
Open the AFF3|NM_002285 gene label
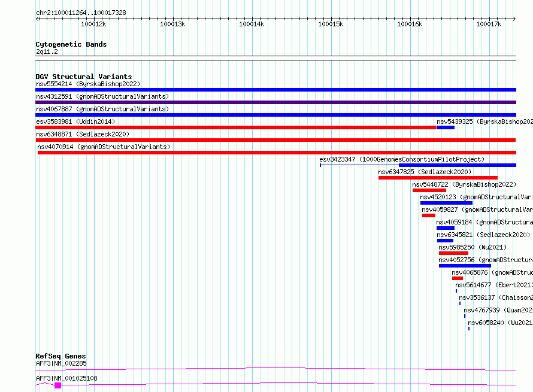[x=61, y=363]
